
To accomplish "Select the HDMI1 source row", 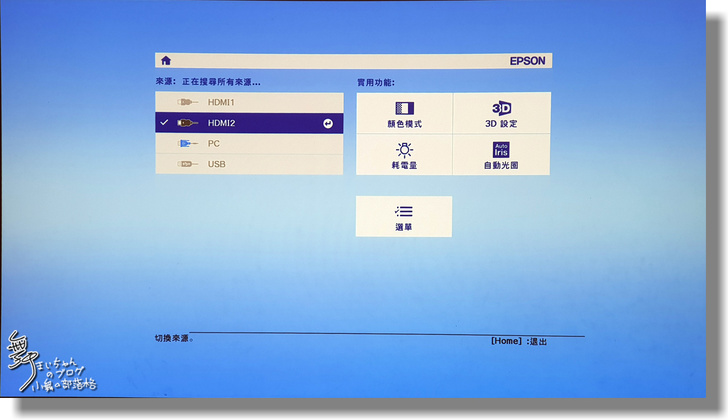I will pyautogui.click(x=249, y=102).
